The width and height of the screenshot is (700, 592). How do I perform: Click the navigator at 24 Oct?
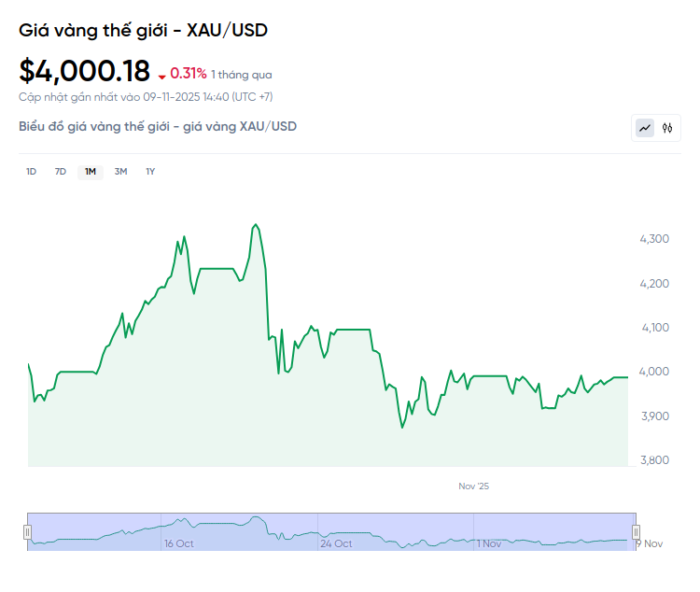tap(336, 543)
